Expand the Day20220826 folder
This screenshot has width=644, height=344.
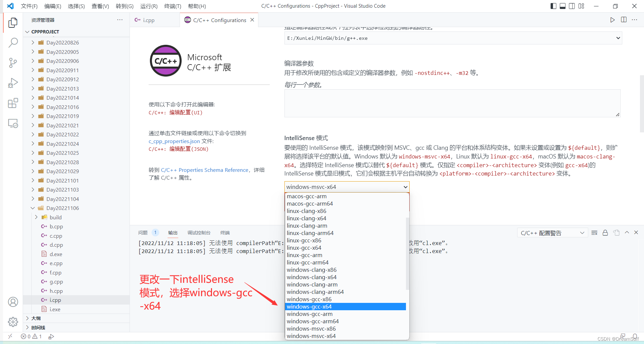(x=33, y=42)
